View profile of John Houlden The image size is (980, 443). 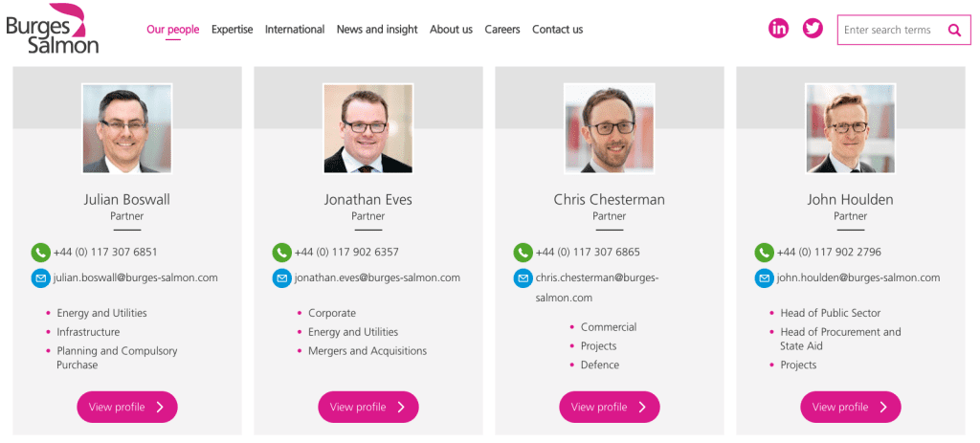click(x=851, y=407)
